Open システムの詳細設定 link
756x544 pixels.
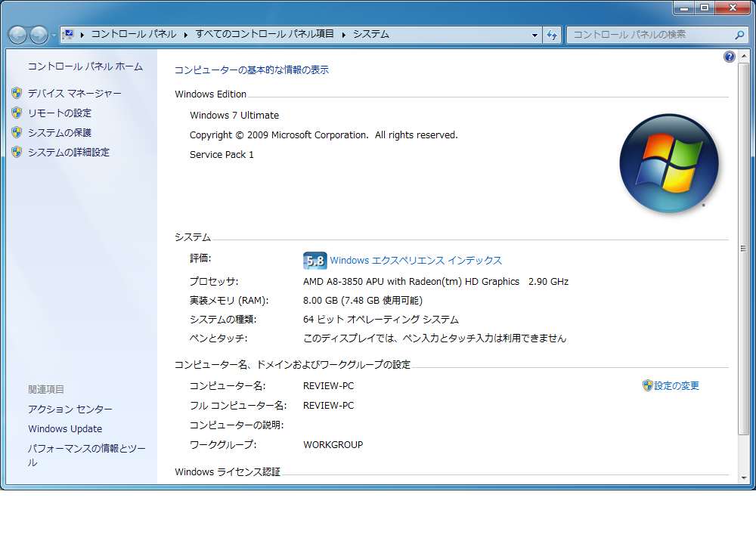pos(69,153)
